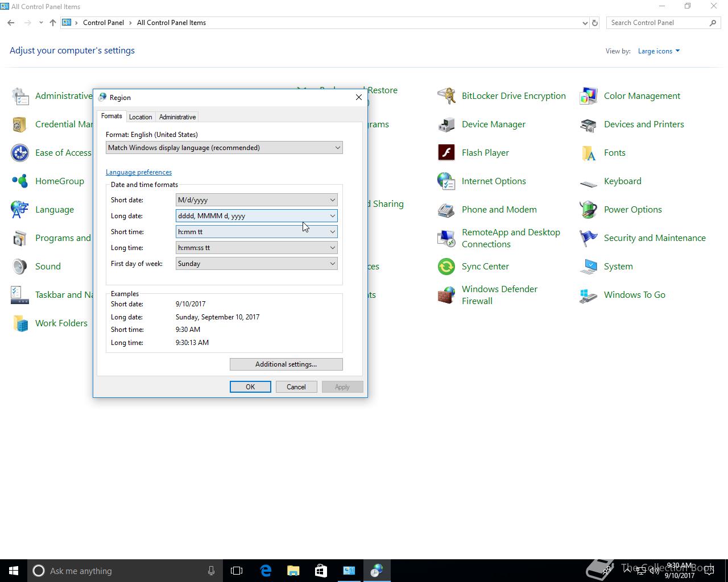Image resolution: width=728 pixels, height=582 pixels.
Task: Click Control Panel breadcrumb in address bar
Action: click(104, 23)
